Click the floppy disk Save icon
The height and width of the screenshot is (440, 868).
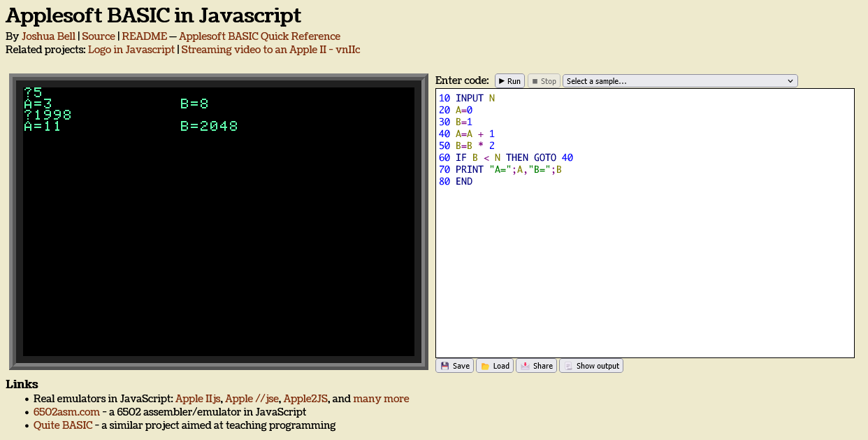445,365
